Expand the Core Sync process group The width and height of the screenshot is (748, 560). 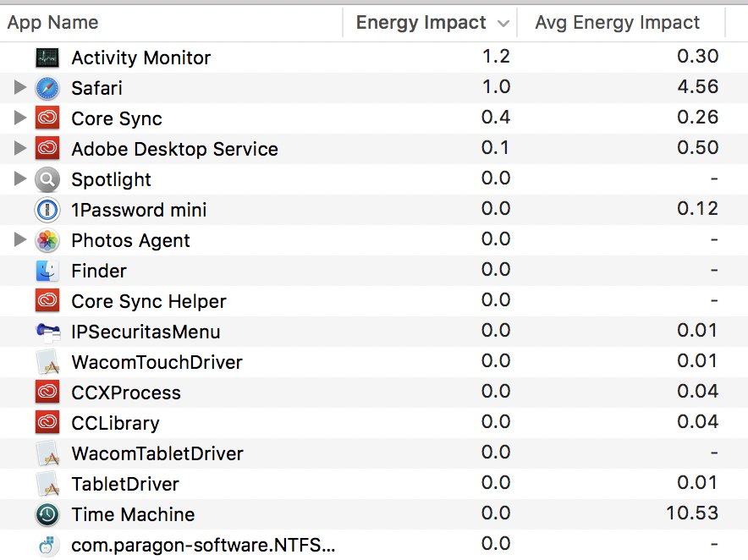pyautogui.click(x=20, y=118)
